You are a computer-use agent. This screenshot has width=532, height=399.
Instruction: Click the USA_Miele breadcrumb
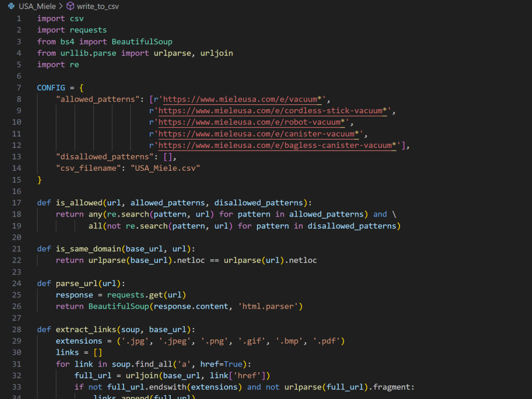[x=37, y=6]
